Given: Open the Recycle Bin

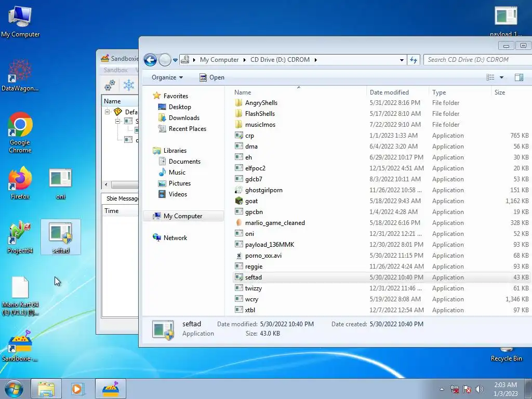Looking at the screenshot, I should pyautogui.click(x=506, y=354).
